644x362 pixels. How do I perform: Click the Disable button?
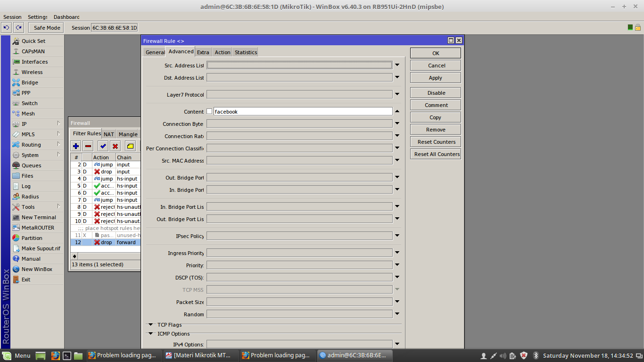(x=436, y=93)
